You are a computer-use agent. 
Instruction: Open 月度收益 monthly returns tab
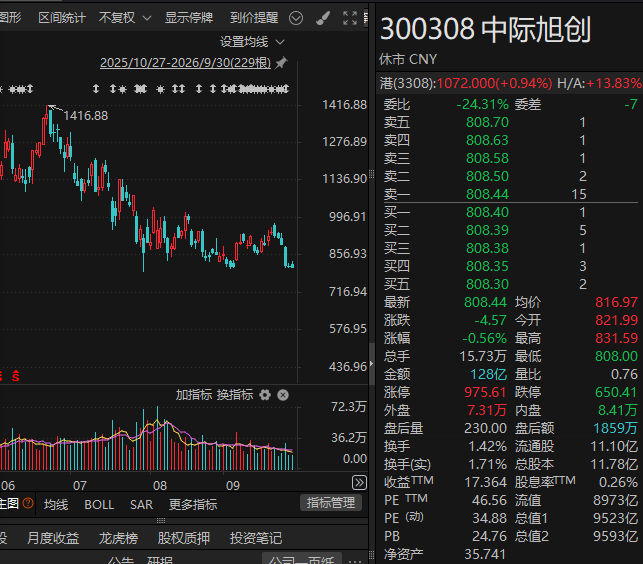(53, 538)
